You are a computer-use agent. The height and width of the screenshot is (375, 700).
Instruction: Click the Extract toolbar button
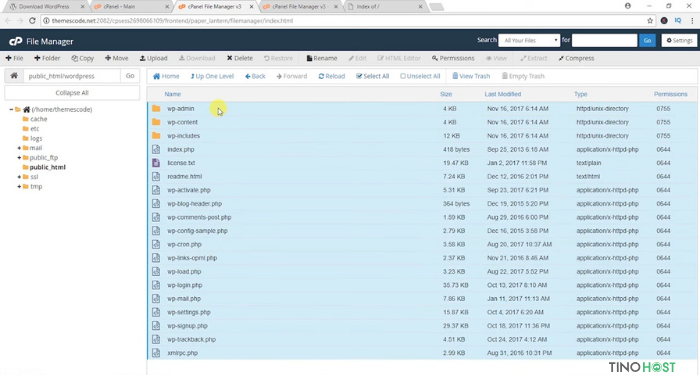(534, 58)
